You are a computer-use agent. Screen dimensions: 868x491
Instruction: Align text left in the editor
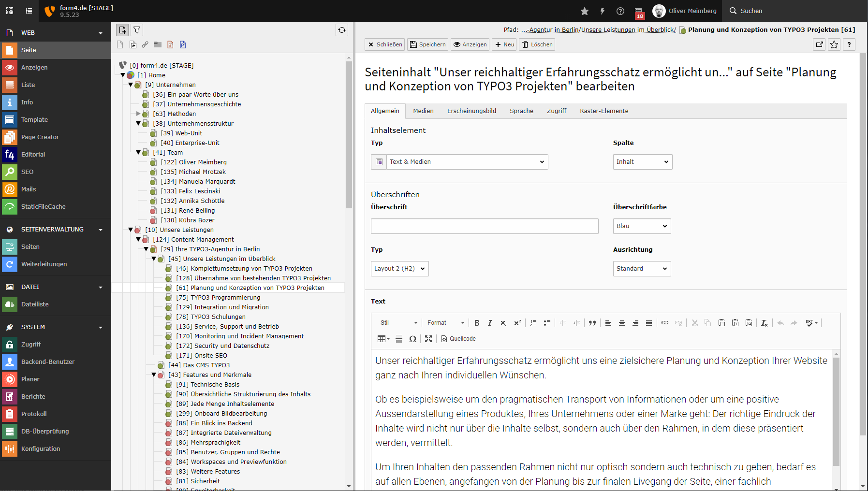click(608, 323)
